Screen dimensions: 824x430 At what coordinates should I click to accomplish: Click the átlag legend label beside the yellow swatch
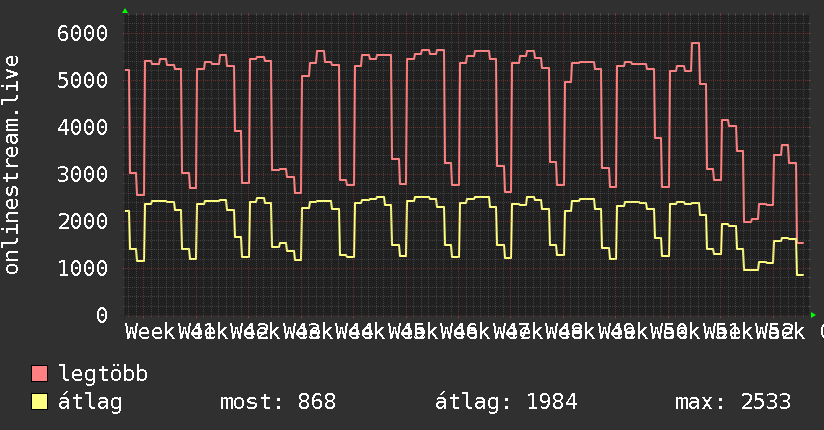(x=90, y=403)
